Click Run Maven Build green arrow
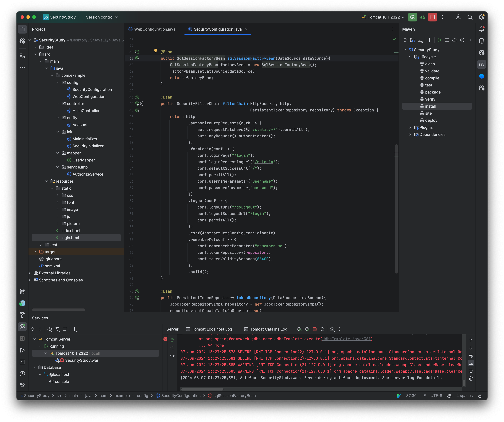 coord(439,40)
